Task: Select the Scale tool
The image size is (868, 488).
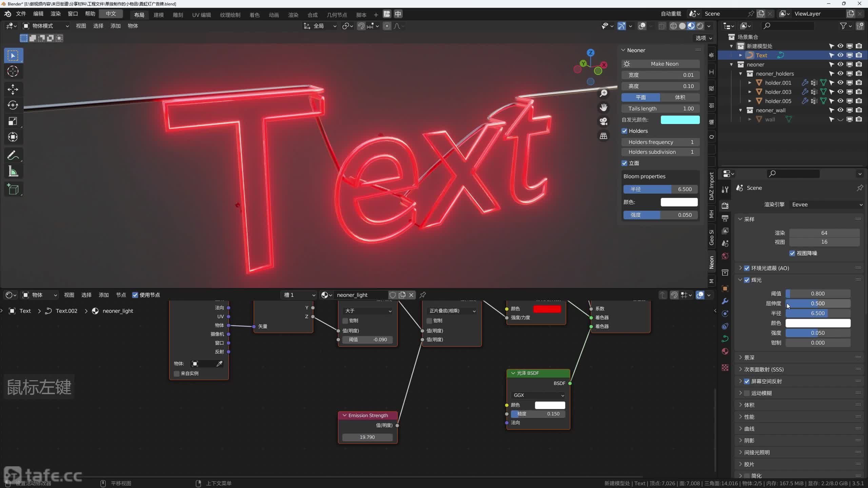Action: pos(13,121)
